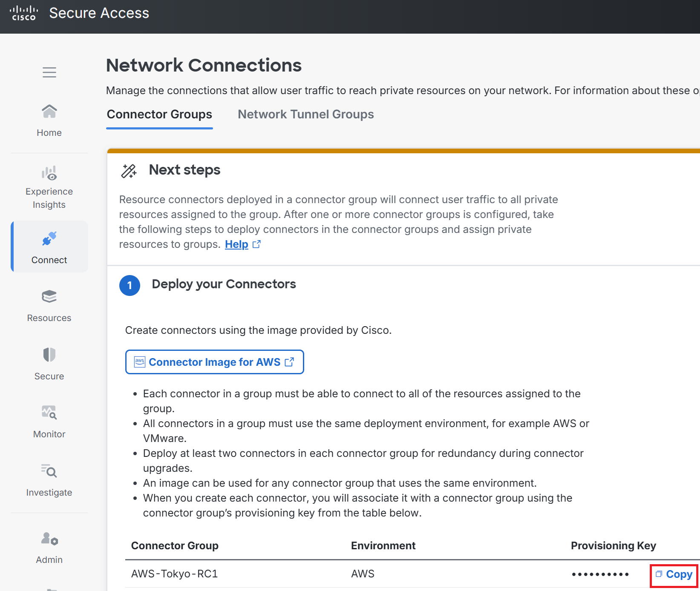Open Investigate section in sidebar
Screen dimensions: 700x591
49,480
